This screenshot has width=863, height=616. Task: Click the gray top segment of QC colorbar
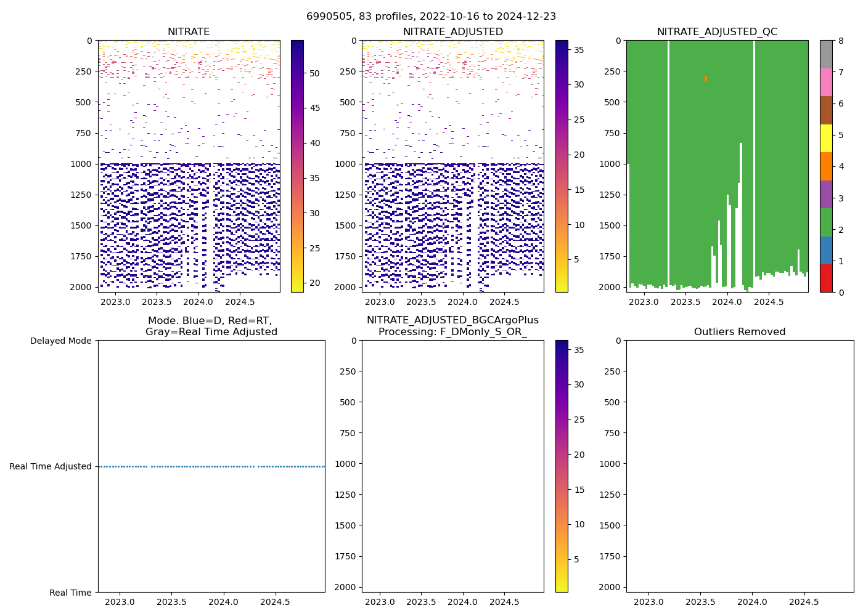point(826,54)
